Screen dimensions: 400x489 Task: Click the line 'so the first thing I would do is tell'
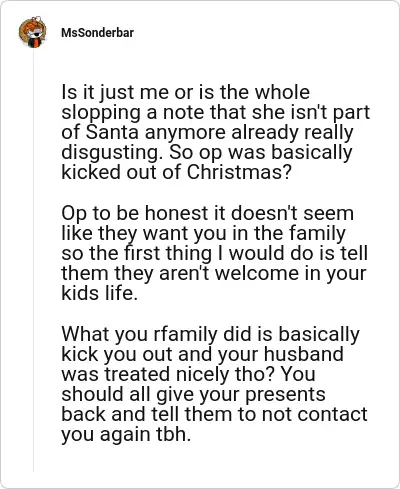tap(215, 253)
